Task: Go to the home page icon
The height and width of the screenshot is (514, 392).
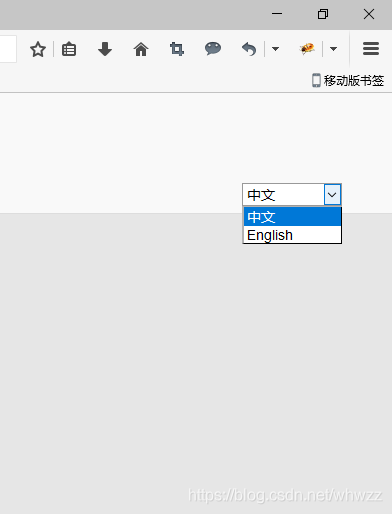Action: 141,49
